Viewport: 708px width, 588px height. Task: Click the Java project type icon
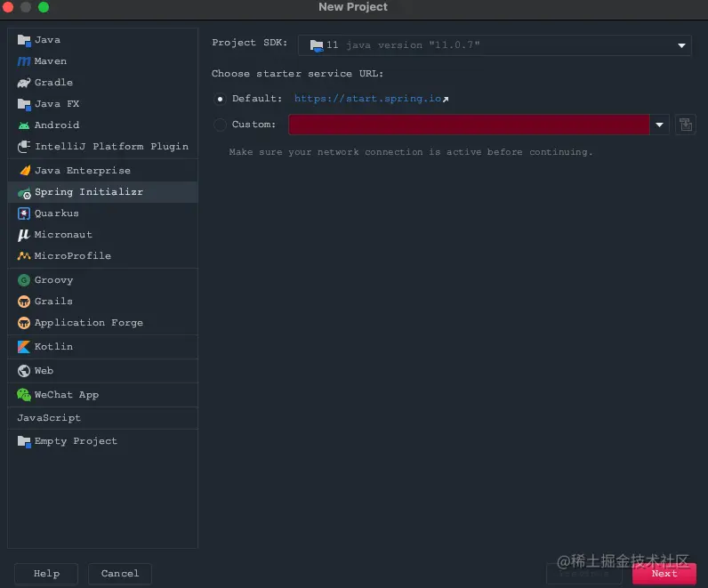point(24,40)
